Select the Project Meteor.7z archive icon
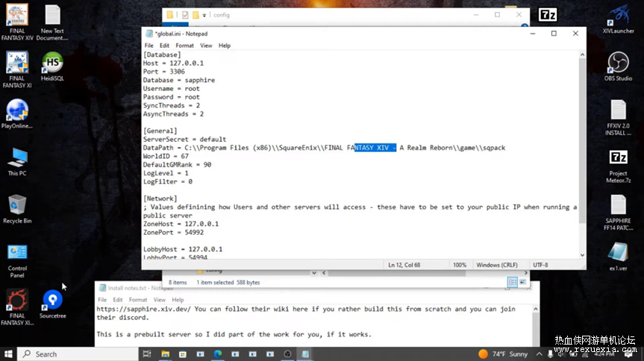Viewport: 644px width, 361px height. click(x=618, y=166)
